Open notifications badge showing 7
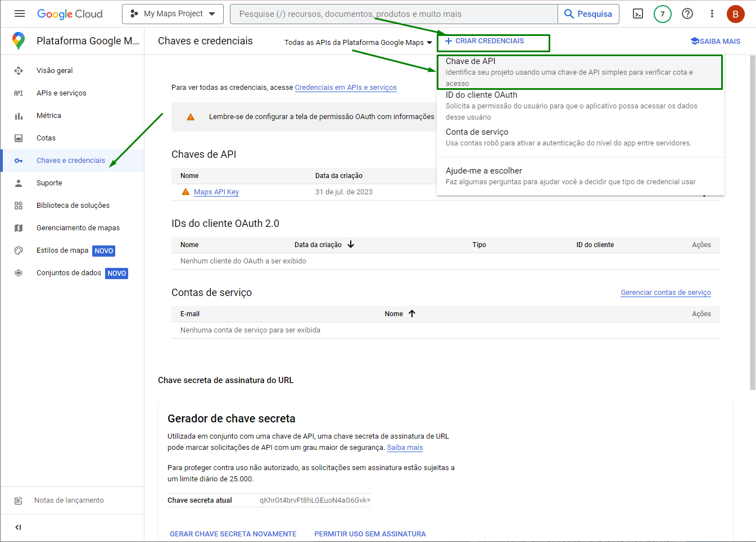Viewport: 756px width, 542px height. [x=663, y=14]
